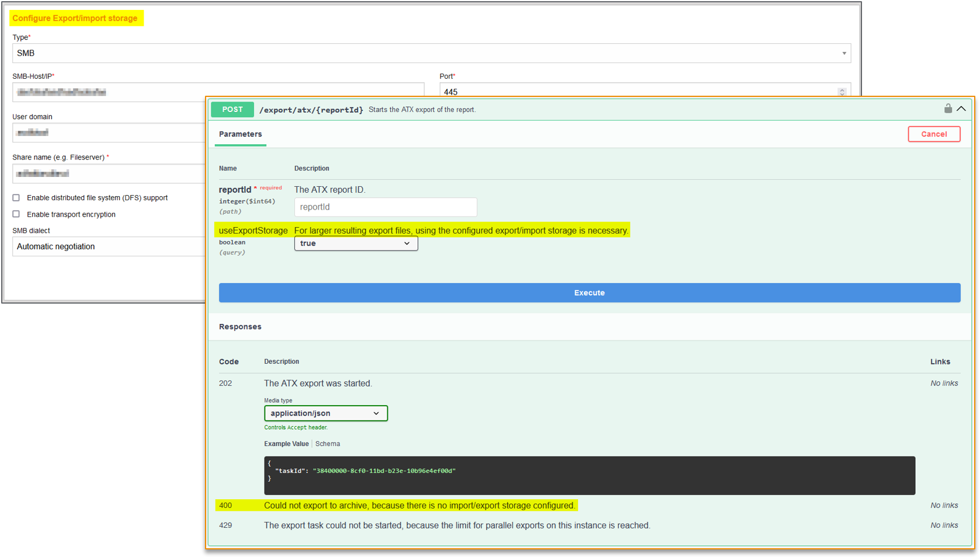This screenshot has width=980, height=557.
Task: Enable distributed file system (DFS) support
Action: (x=16, y=198)
